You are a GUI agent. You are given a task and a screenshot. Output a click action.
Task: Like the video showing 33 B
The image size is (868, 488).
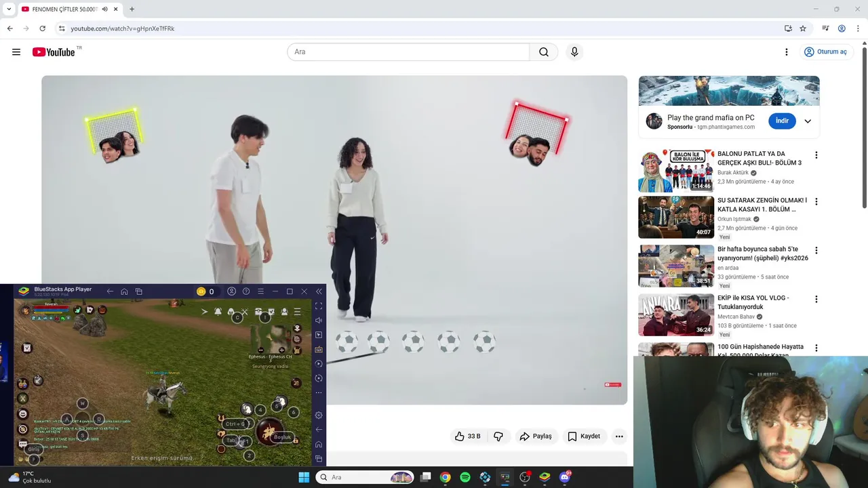pos(468,436)
